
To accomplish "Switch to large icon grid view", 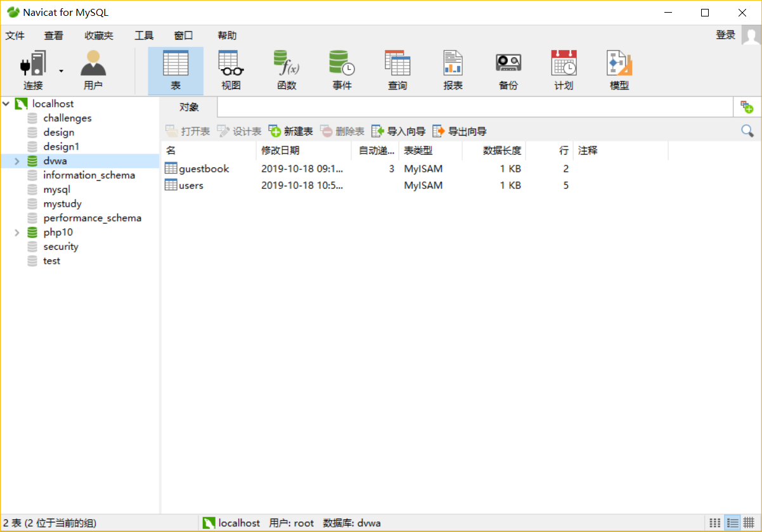I will pyautogui.click(x=714, y=523).
